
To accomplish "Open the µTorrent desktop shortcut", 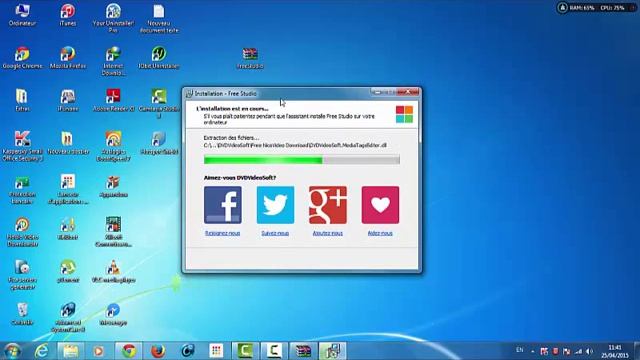I will click(68, 271).
